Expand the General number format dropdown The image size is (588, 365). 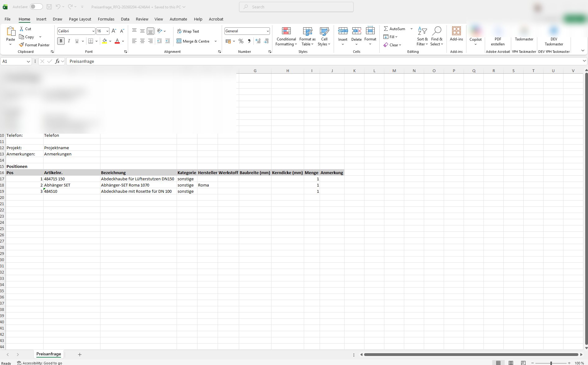click(267, 31)
